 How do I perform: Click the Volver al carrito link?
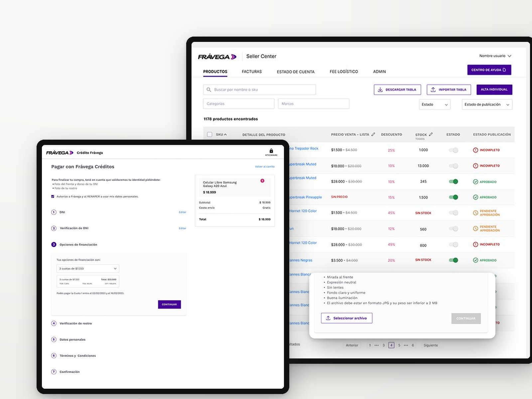coord(265,167)
